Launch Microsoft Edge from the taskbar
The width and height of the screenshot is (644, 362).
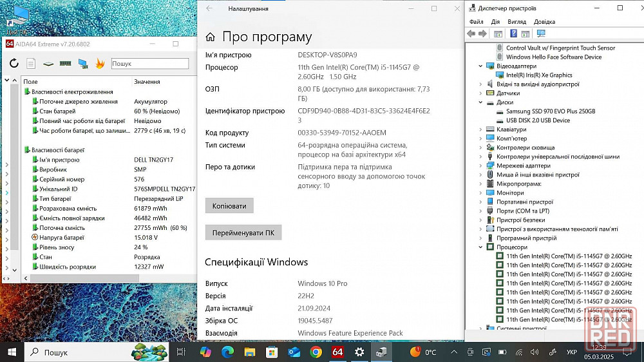point(227,352)
